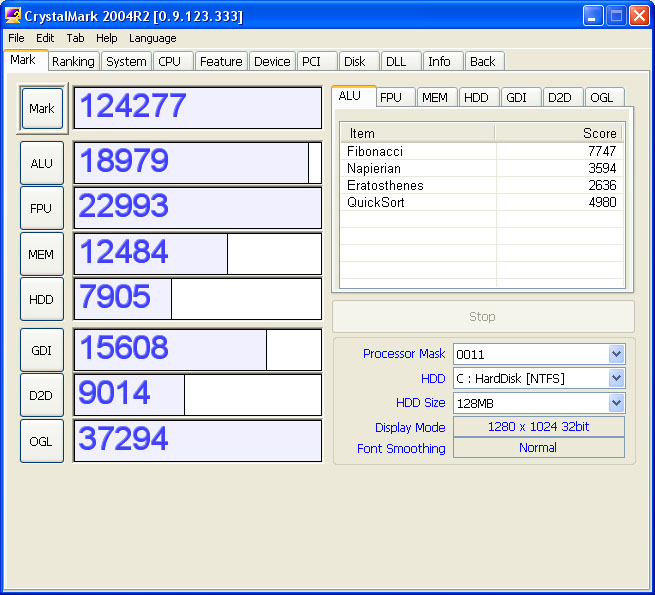Switch to the Device tab

[x=272, y=61]
